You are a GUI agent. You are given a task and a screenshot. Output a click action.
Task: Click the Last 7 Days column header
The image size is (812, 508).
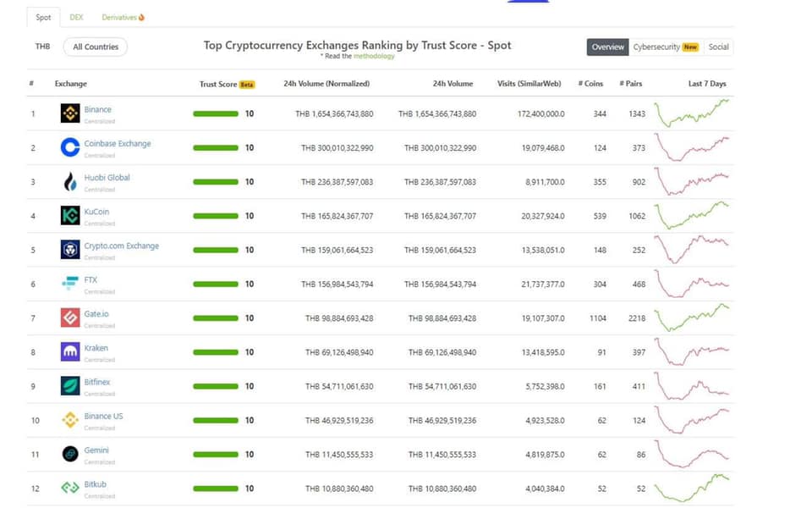[707, 84]
